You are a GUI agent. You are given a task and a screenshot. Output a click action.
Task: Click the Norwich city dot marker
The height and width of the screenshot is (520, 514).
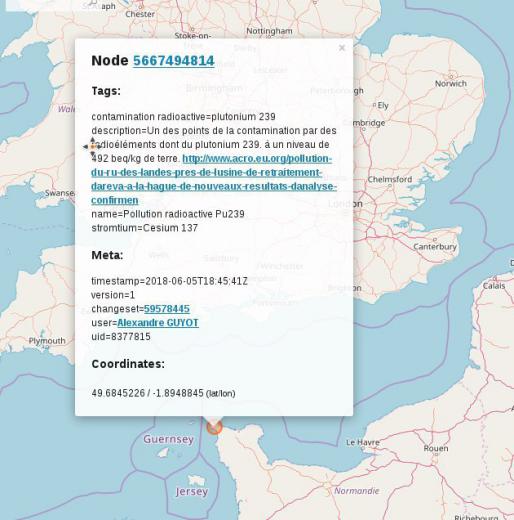click(x=451, y=76)
